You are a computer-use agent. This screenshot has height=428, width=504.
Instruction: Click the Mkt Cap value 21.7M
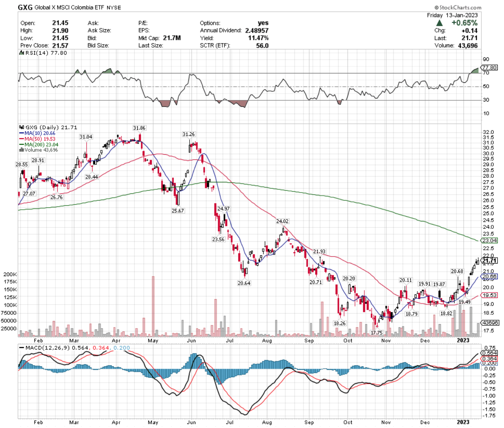coord(172,38)
